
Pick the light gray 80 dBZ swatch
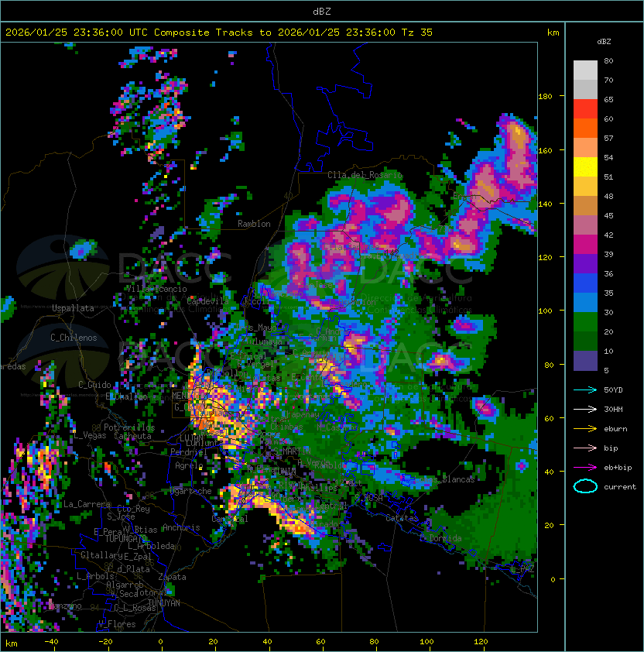pyautogui.click(x=585, y=70)
